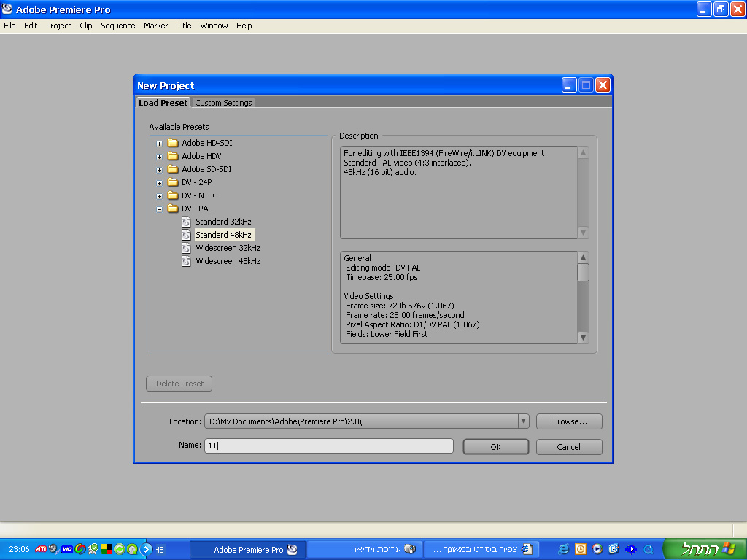Click down arrow of the General settings scrollbar
The height and width of the screenshot is (560, 747).
(583, 337)
